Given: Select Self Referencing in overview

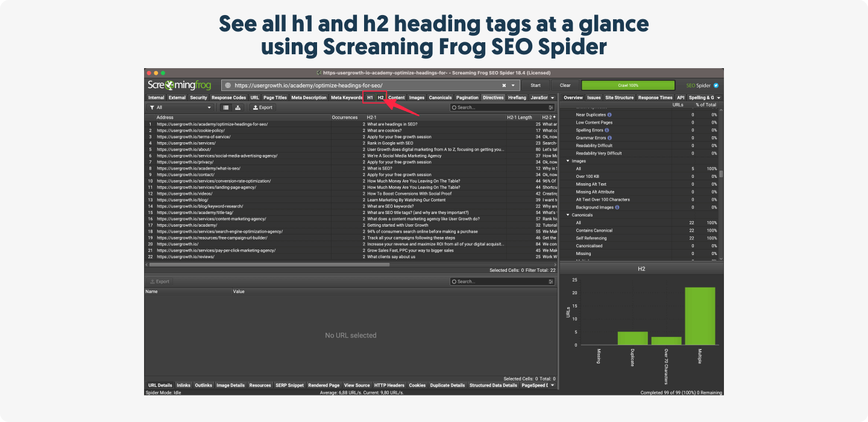Looking at the screenshot, I should (640, 238).
